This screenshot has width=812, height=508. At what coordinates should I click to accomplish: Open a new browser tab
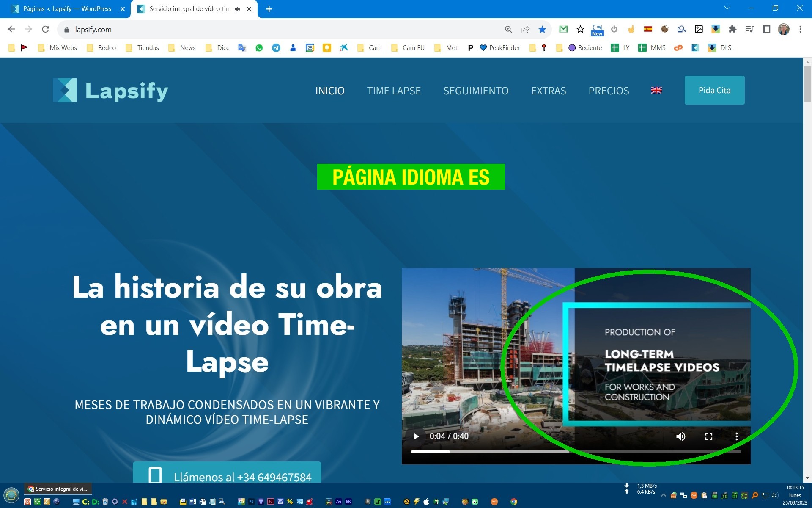point(269,9)
